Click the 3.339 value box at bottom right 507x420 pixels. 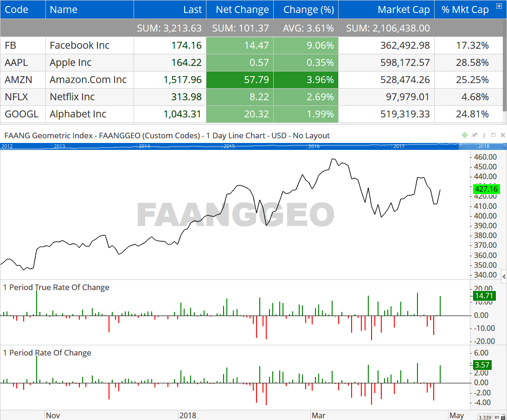[484, 417]
